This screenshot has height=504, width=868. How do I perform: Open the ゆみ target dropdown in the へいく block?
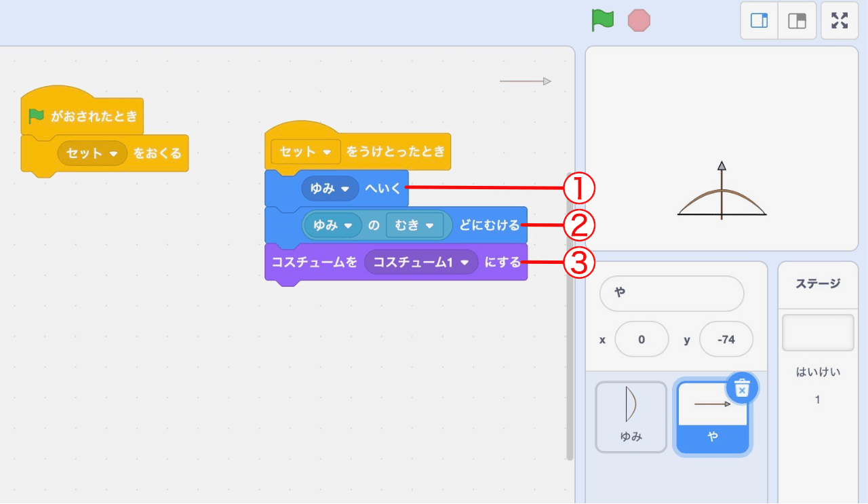point(330,188)
